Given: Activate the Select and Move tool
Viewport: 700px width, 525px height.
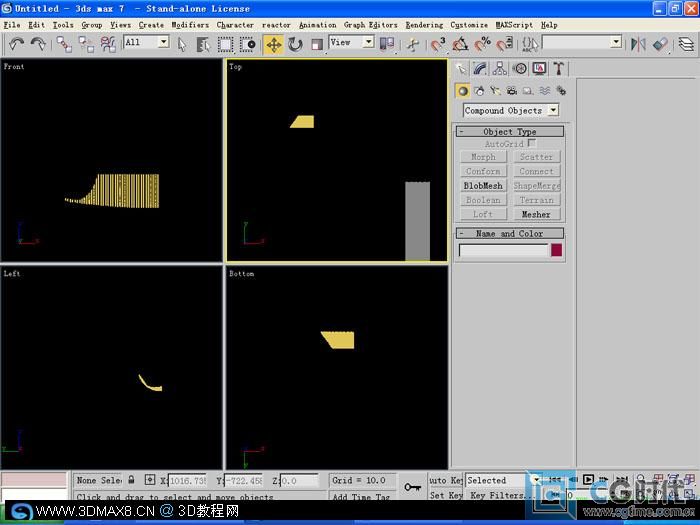Looking at the screenshot, I should coord(273,45).
